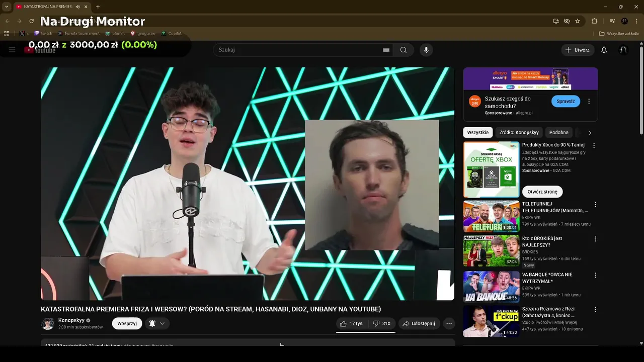Screen dimensions: 644x362
Task: Open the Szczera Rozmowa z Rezi thumbnail
Action: 491,321
